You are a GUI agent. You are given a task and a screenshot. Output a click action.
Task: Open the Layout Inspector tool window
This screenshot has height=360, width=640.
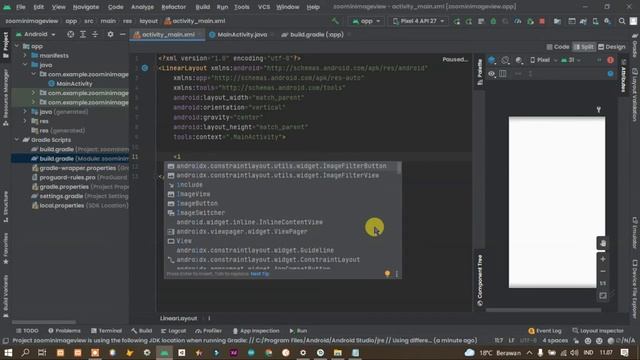[x=598, y=331]
